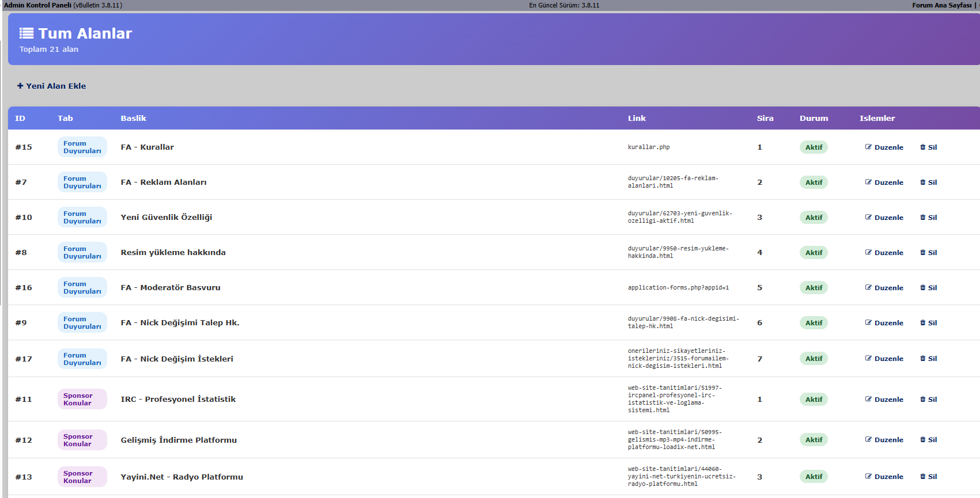Image resolution: width=980 pixels, height=498 pixels.
Task: Click the kurallar.php link text
Action: pyautogui.click(x=649, y=147)
